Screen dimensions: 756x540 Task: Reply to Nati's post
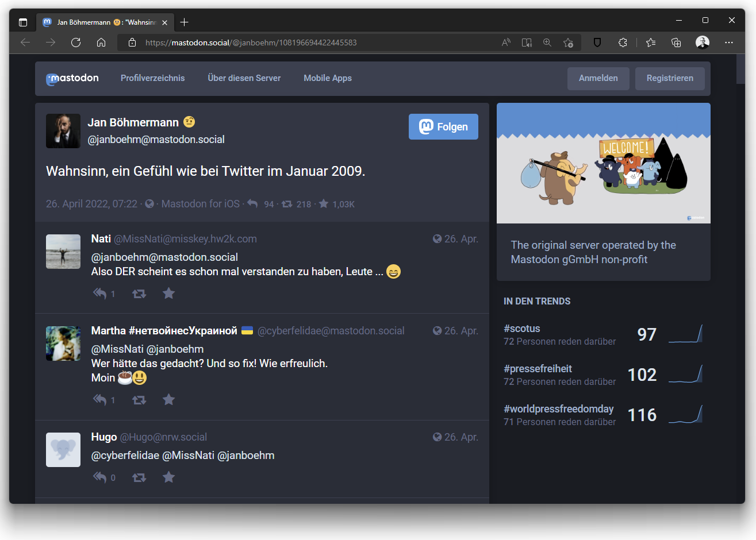pos(100,294)
